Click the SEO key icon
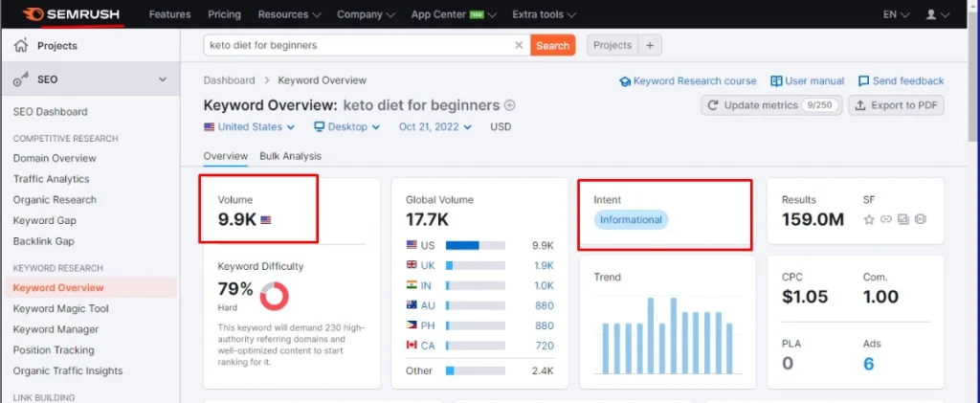This screenshot has width=980, height=403. point(21,79)
